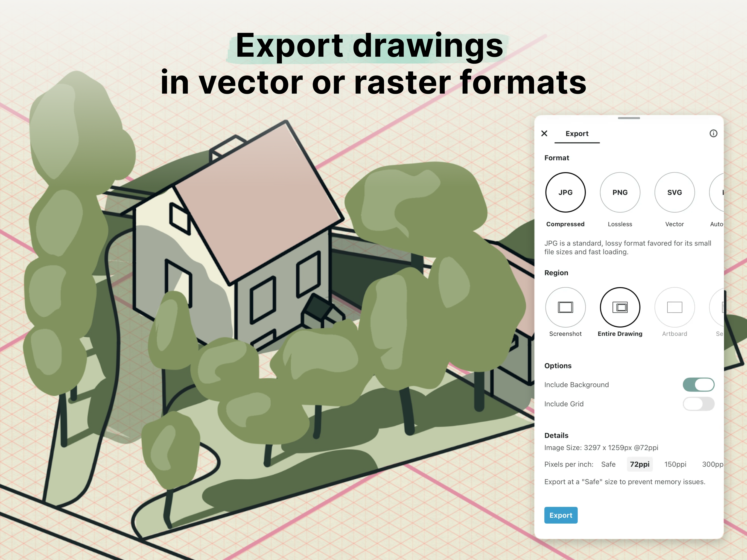Disable the Include Background toggle
The image size is (747, 560).
tap(698, 384)
